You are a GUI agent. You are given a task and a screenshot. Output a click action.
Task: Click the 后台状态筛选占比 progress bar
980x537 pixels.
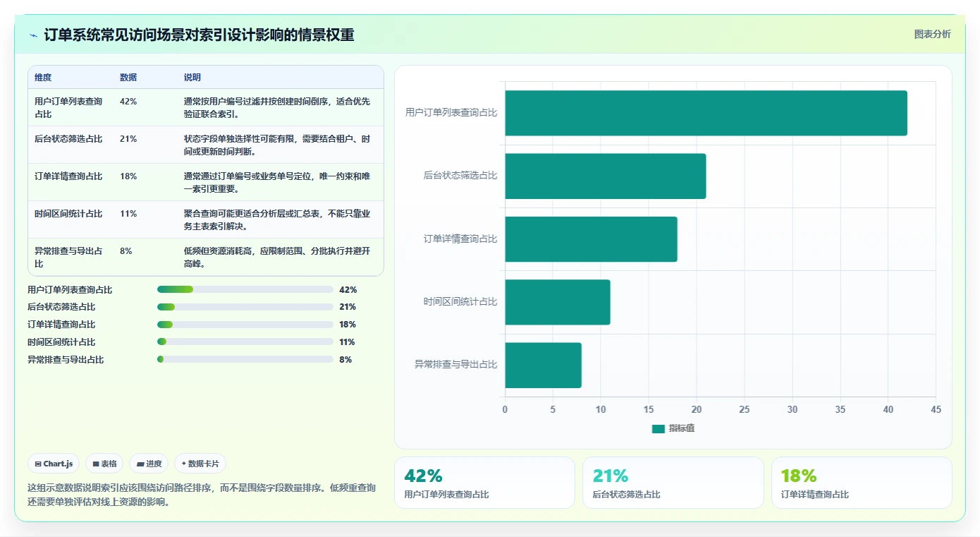tap(245, 307)
